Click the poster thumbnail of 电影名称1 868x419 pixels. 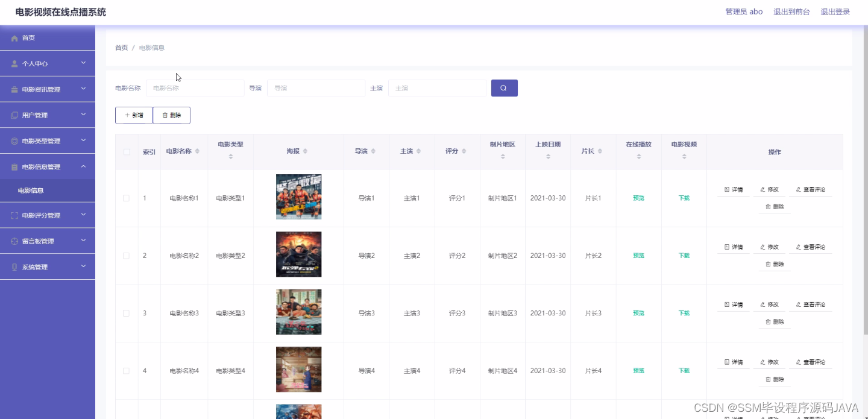tap(298, 197)
